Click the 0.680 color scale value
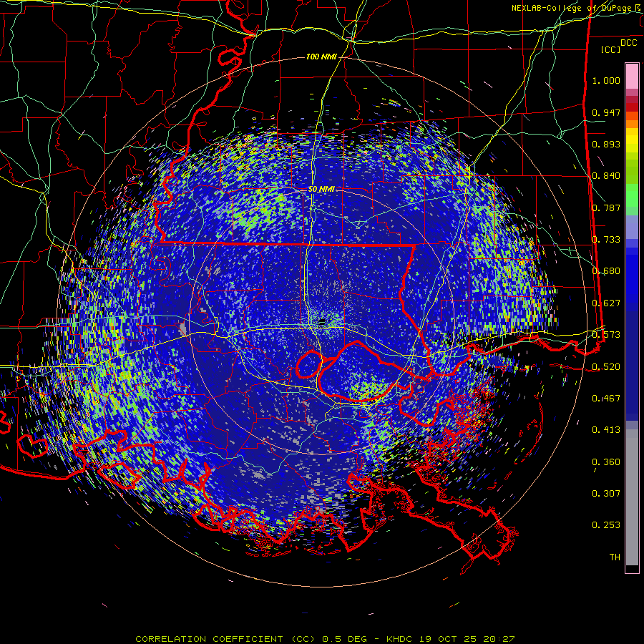644x644 pixels. [606, 271]
